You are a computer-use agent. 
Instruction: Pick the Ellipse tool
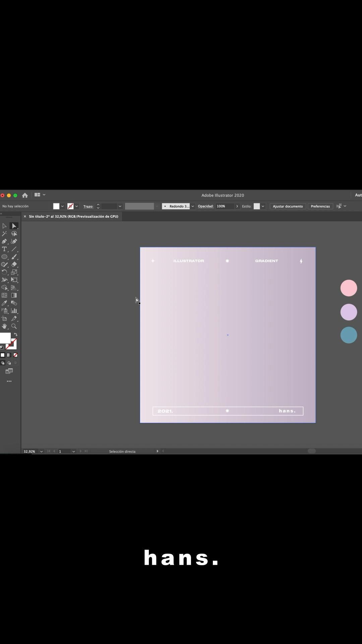coord(4,257)
